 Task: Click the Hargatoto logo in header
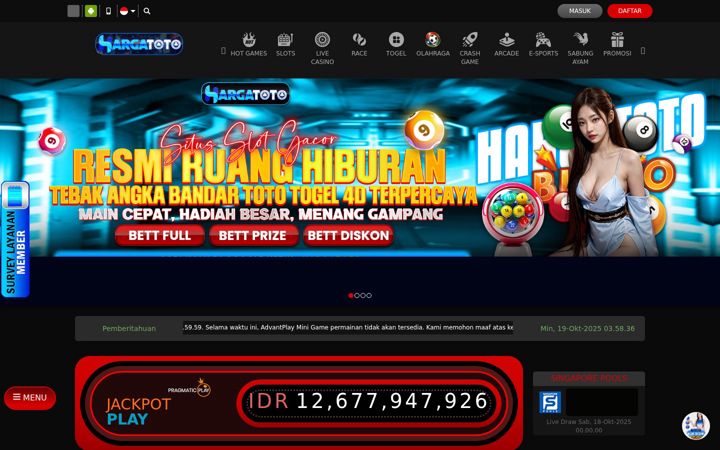tap(139, 44)
